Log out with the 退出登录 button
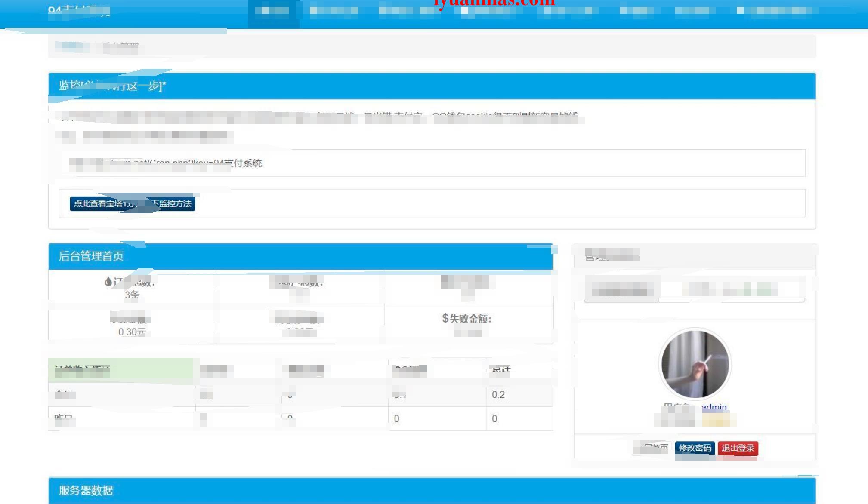Viewport: 868px width, 504px height. click(738, 448)
